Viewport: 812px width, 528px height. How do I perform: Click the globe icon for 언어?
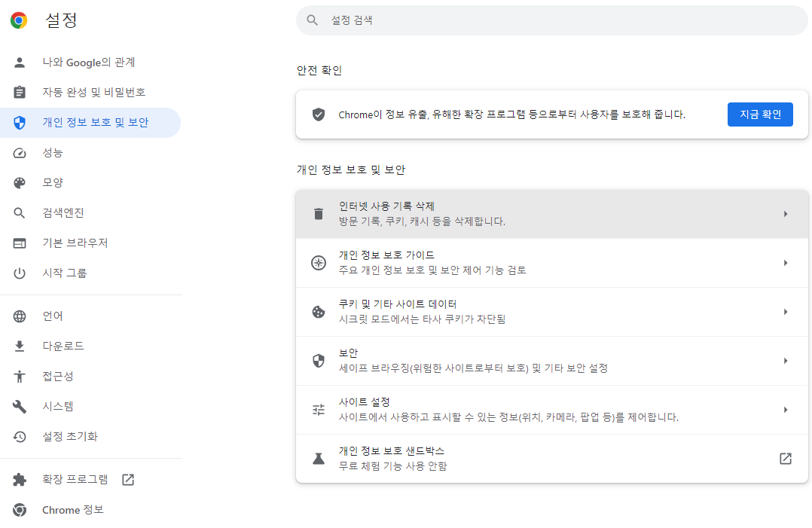(x=20, y=316)
